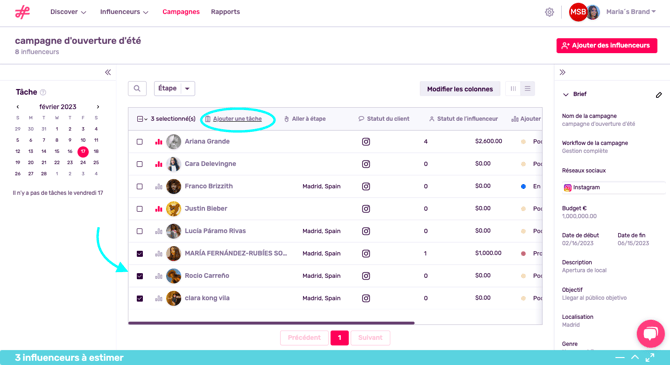Click Instagram icon in clara kong vila row
Image resolution: width=670 pixels, height=365 pixels.
point(366,298)
